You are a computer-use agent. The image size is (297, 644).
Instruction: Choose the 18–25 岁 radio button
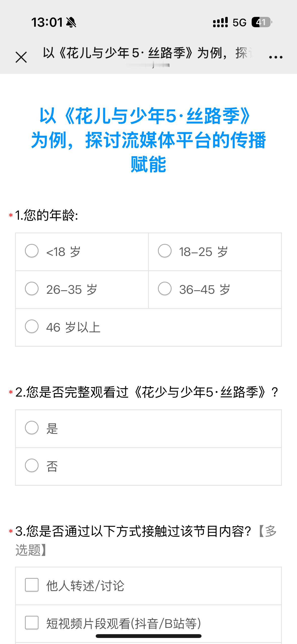pyautogui.click(x=165, y=251)
